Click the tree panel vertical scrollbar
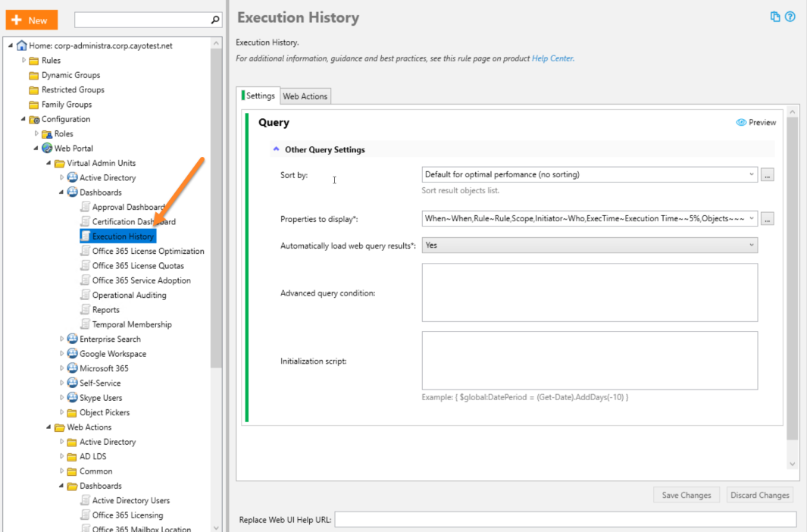Viewport: 807px width, 532px height. click(x=216, y=208)
